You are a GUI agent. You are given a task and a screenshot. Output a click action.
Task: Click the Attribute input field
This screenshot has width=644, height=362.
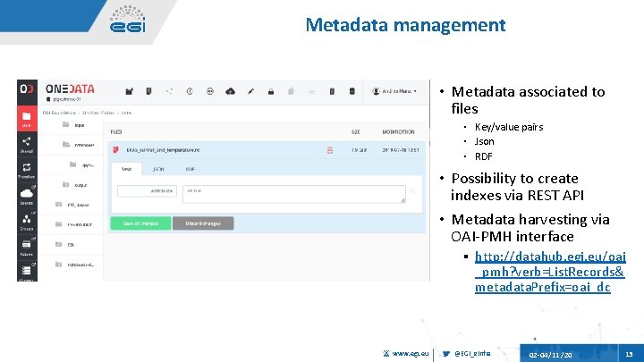[147, 191]
